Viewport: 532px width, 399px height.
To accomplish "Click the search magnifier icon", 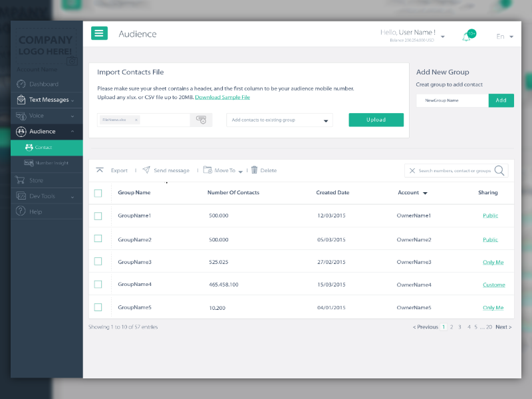I will (x=499, y=170).
